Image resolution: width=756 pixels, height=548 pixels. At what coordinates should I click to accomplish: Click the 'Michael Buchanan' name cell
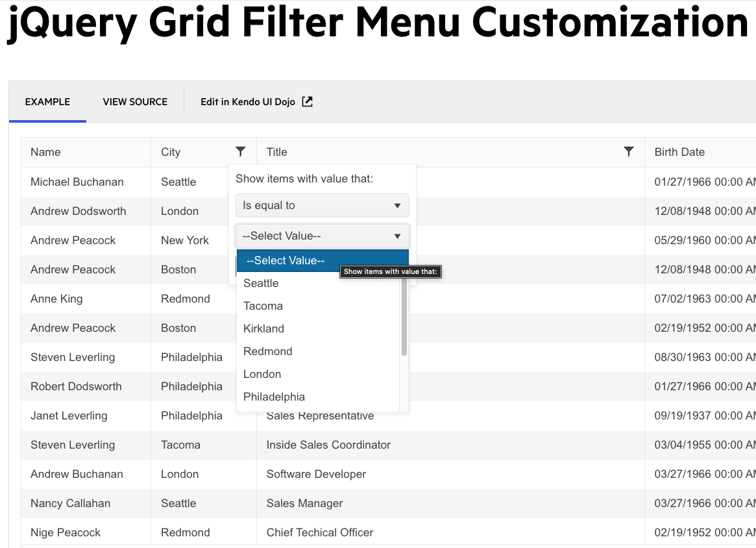coord(86,182)
